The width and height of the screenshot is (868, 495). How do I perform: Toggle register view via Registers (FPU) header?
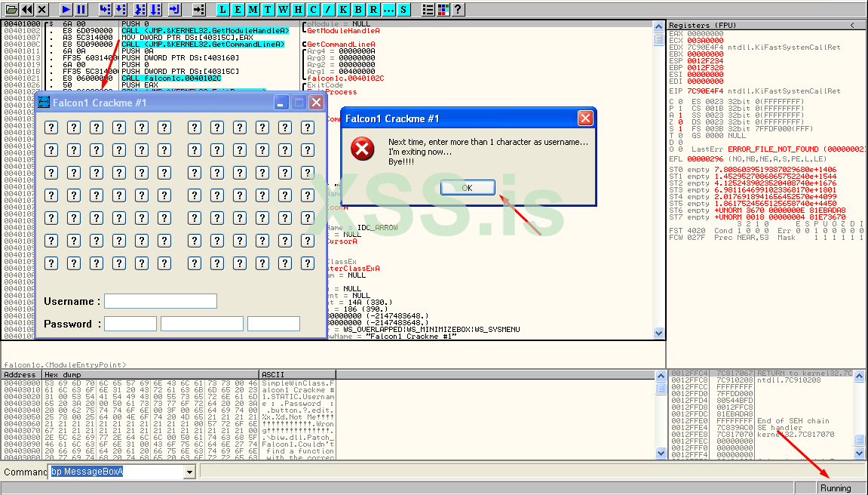click(703, 26)
